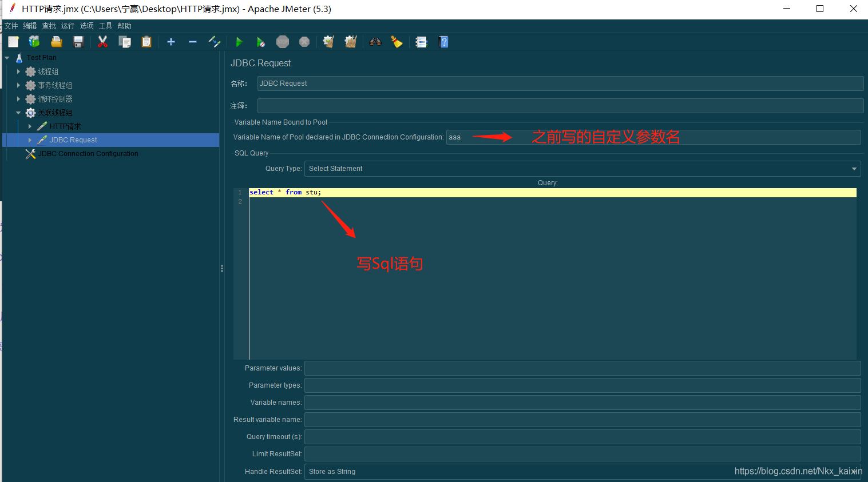This screenshot has height=482, width=868.
Task: Click gear icon of 循环控制器 node
Action: pos(31,99)
